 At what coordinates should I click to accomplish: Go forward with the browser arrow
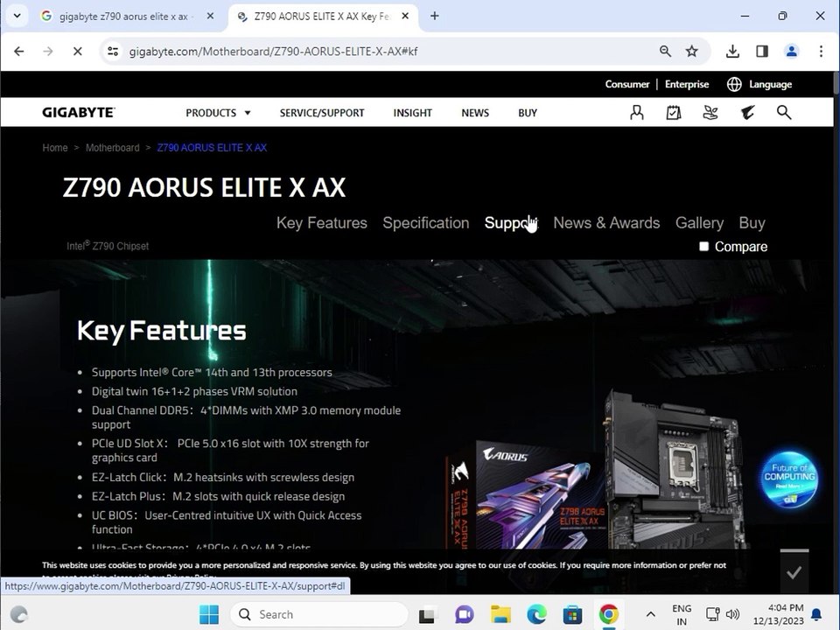click(48, 52)
